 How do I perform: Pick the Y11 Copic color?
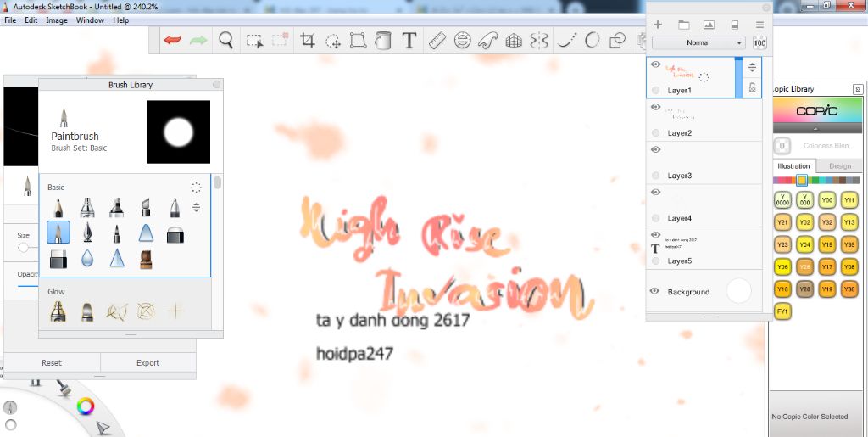(x=849, y=200)
